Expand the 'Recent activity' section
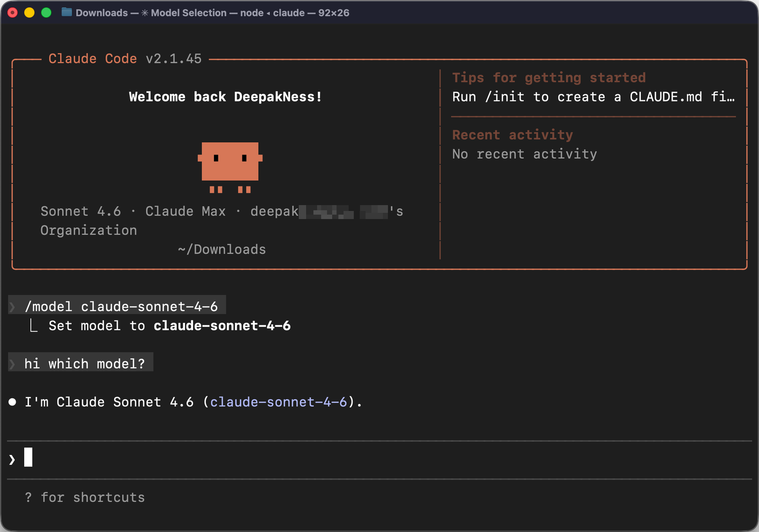This screenshot has height=532, width=759. click(x=512, y=135)
